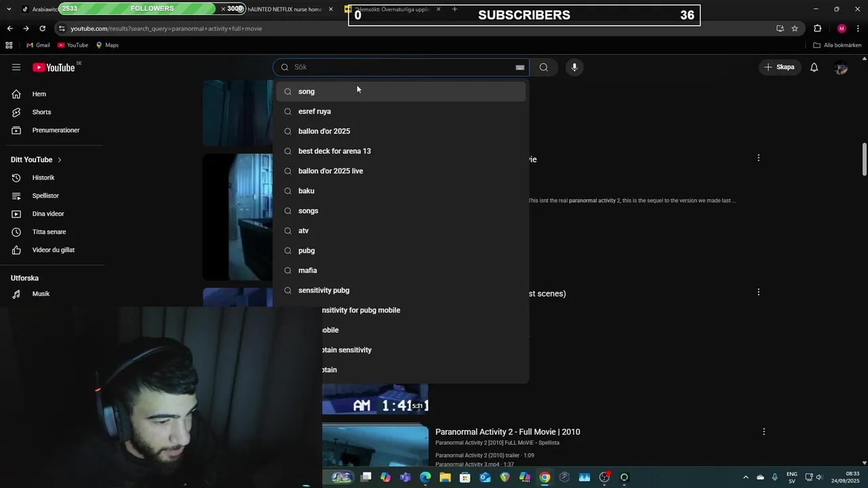The width and height of the screenshot is (868, 488).
Task: Show hidden system tray icons
Action: pyautogui.click(x=746, y=477)
